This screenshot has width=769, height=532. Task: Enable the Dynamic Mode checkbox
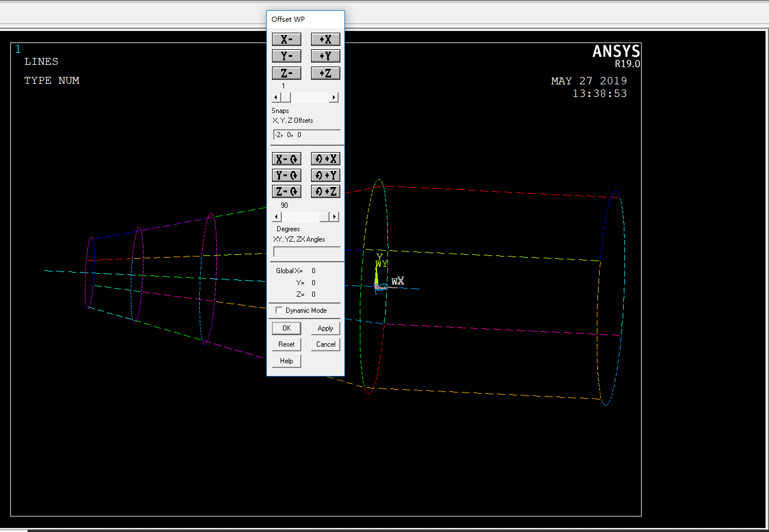(x=279, y=310)
